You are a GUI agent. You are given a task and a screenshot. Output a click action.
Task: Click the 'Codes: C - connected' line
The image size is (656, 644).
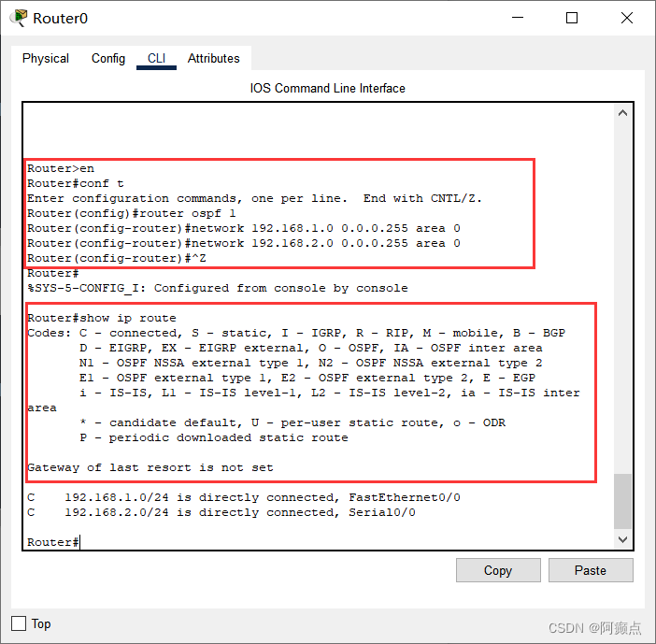pyautogui.click(x=296, y=333)
